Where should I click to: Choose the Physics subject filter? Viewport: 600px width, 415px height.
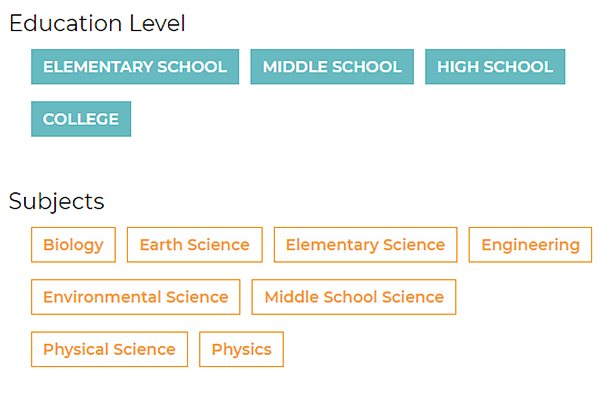241,349
